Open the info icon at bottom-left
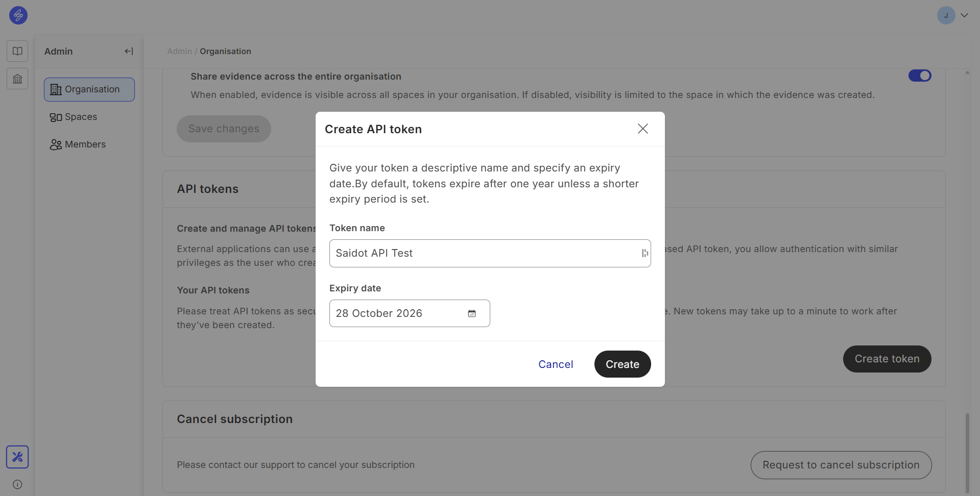The height and width of the screenshot is (496, 980). (17, 484)
